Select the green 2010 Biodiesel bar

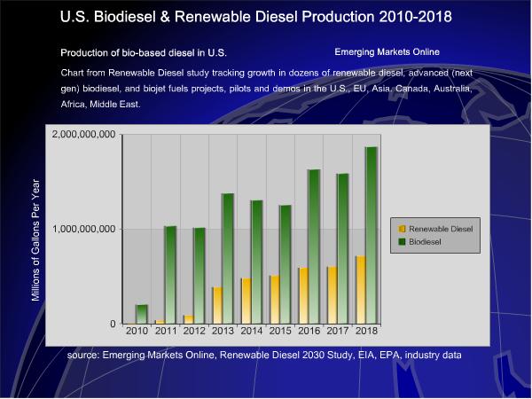pos(142,314)
